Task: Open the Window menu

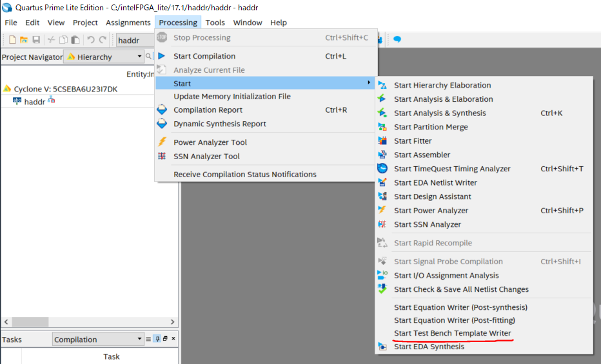Action: [x=248, y=23]
